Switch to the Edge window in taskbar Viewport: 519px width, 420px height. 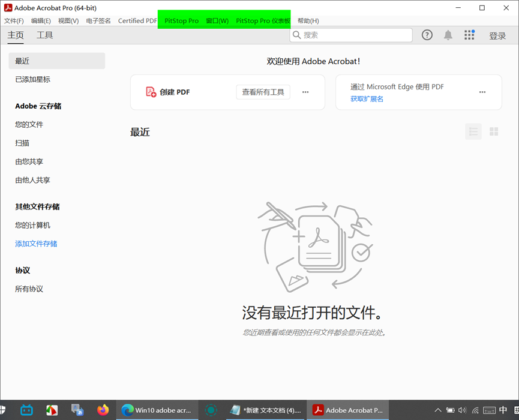pyautogui.click(x=157, y=410)
